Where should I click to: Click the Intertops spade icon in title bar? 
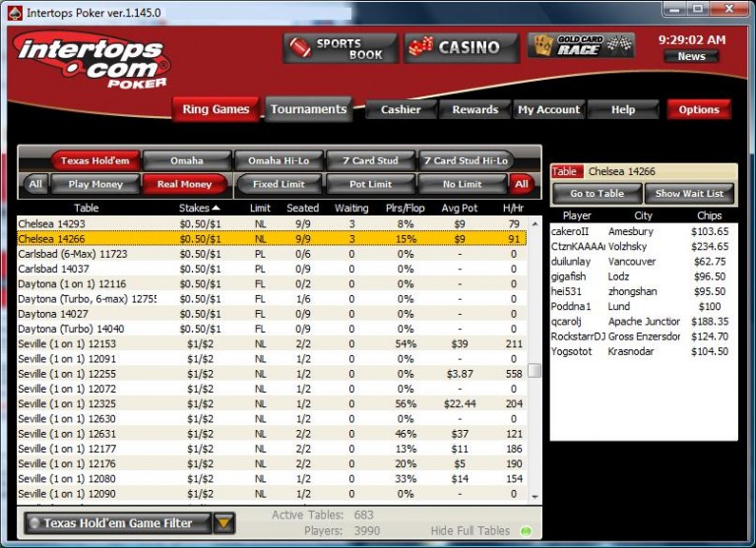pos(15,13)
